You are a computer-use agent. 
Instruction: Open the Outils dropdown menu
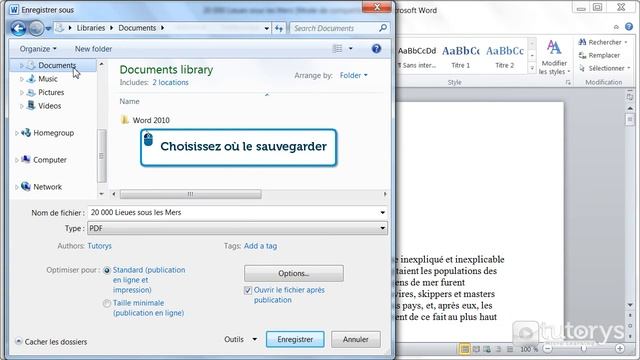point(241,339)
